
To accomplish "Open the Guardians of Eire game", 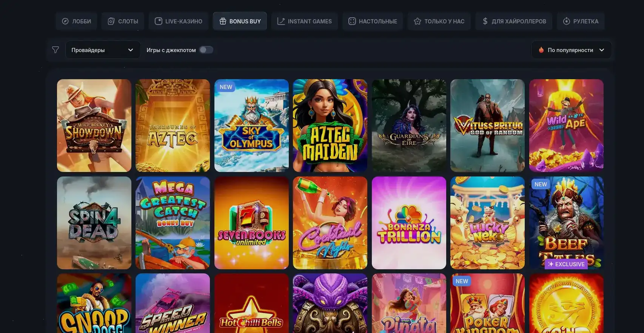I will tap(409, 126).
